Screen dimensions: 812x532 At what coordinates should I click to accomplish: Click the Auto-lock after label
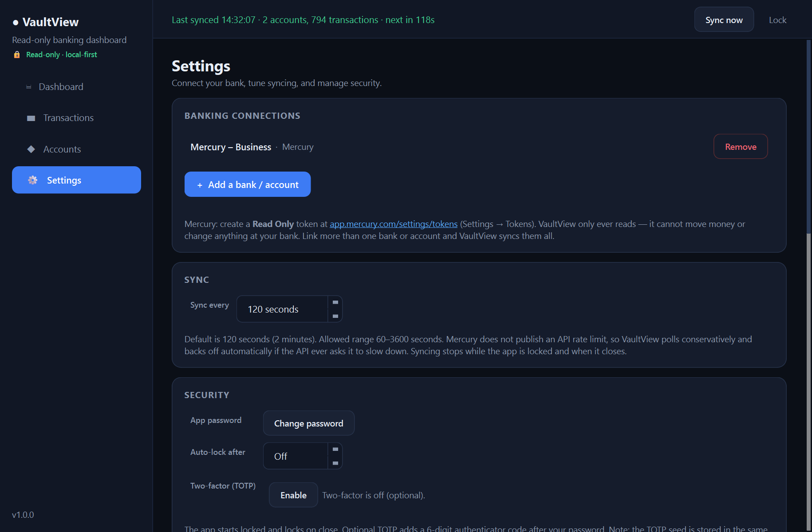(218, 452)
